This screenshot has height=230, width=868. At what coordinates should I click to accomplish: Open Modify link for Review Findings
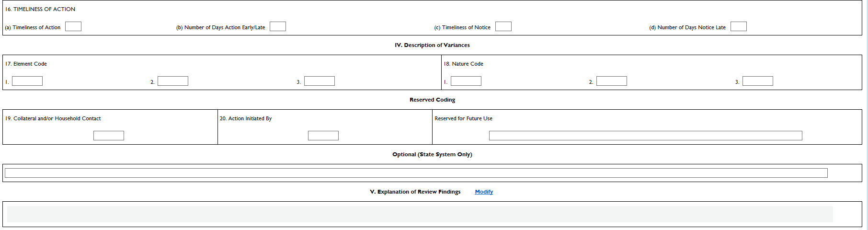(484, 192)
